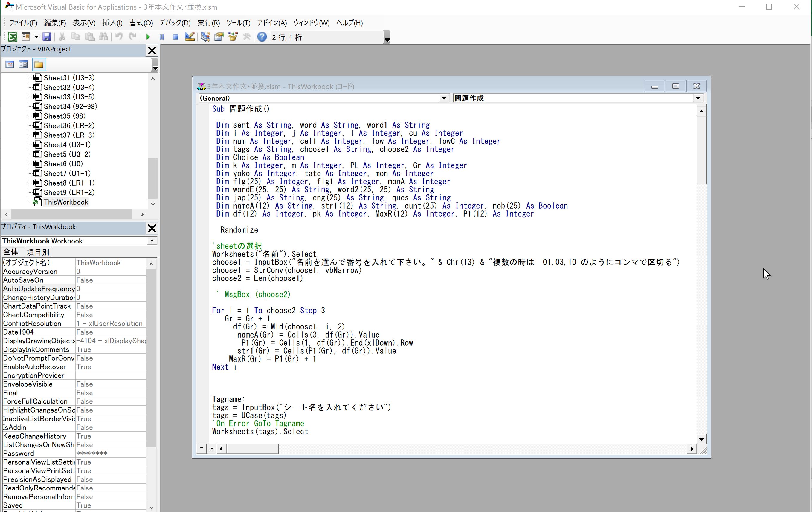Click the View Microsoft Excel icon
The width and height of the screenshot is (812, 512).
click(12, 37)
